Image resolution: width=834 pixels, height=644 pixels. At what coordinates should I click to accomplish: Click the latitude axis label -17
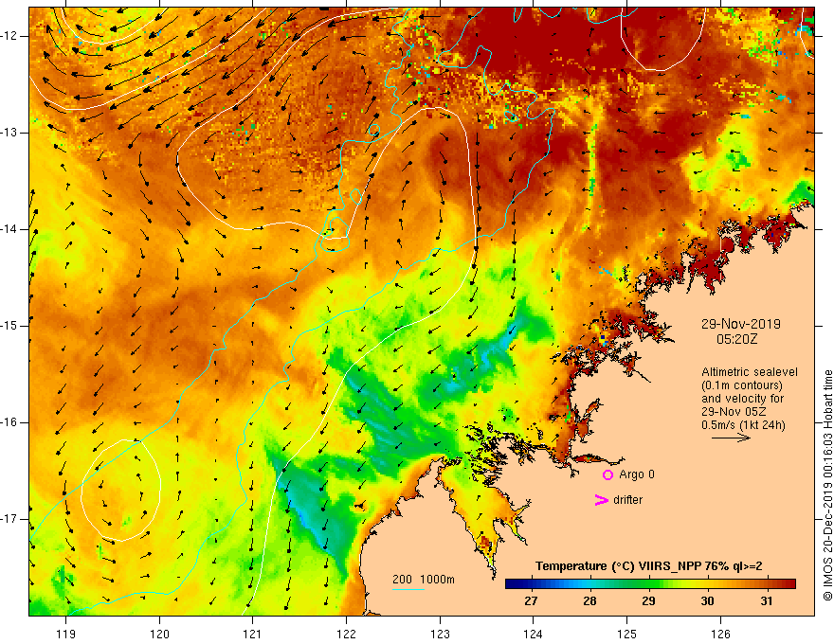tap(11, 519)
